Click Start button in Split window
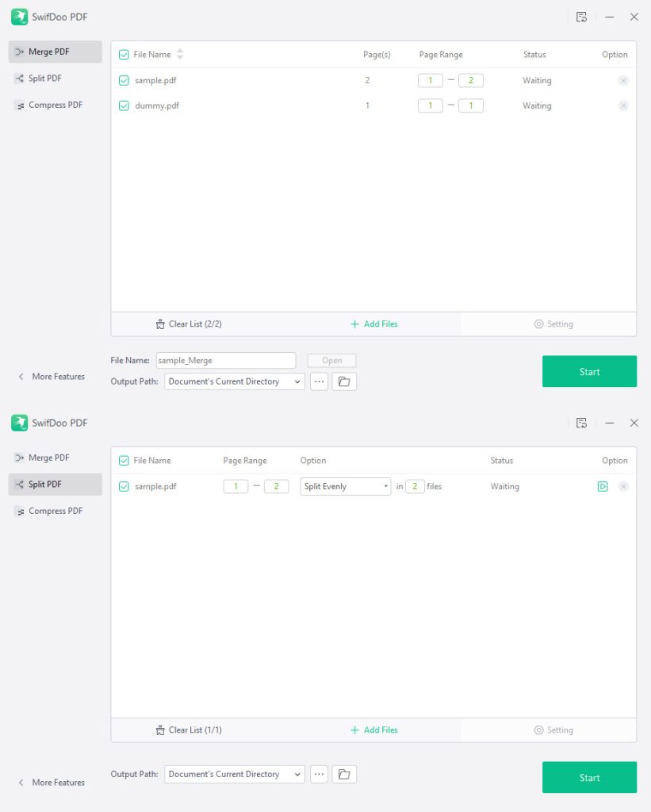This screenshot has height=812, width=651. (589, 777)
